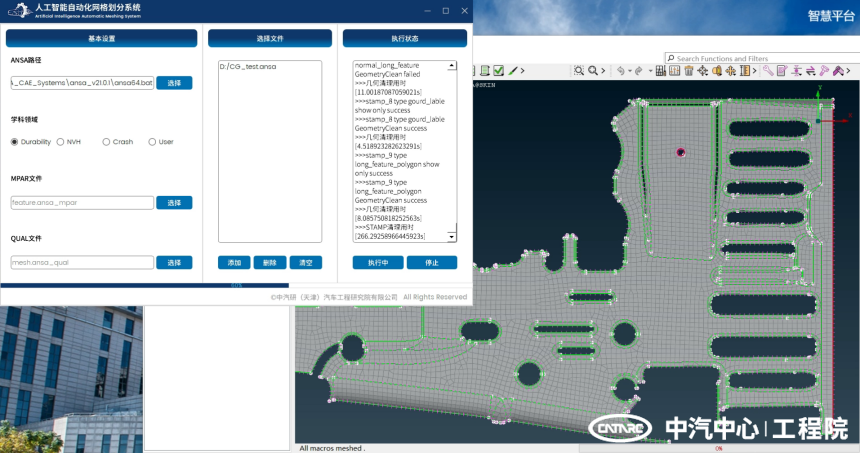Click the zoom magnifier icon in toolbar
This screenshot has height=453, width=860.
(592, 70)
